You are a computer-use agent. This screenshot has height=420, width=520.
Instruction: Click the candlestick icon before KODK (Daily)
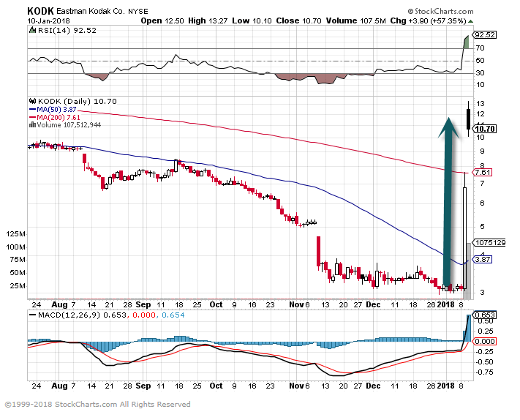(32, 101)
